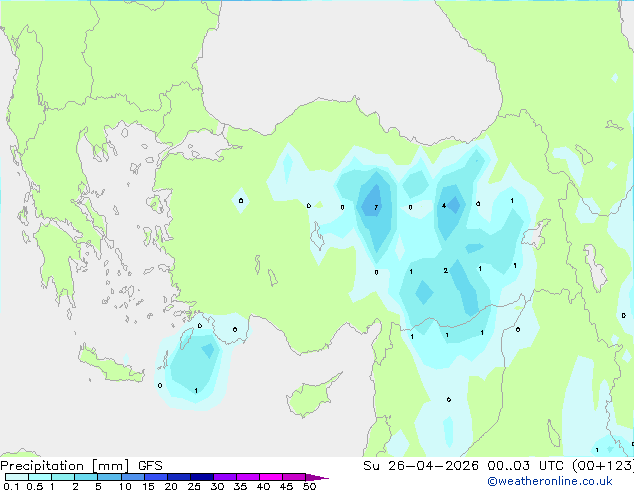Pick the legend swatch between 35 and 40
This screenshot has height=490, width=634.
coord(248,477)
